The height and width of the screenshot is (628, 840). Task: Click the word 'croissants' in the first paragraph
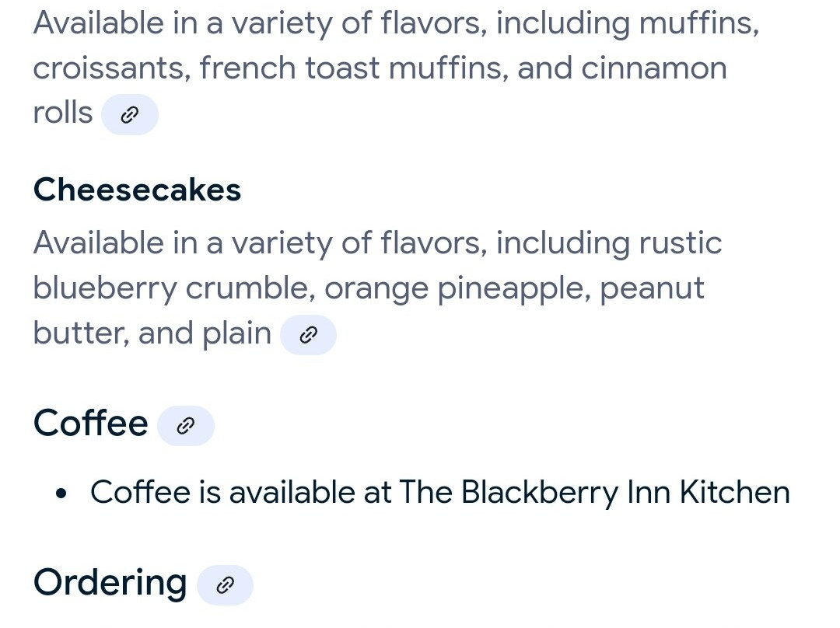point(112,68)
